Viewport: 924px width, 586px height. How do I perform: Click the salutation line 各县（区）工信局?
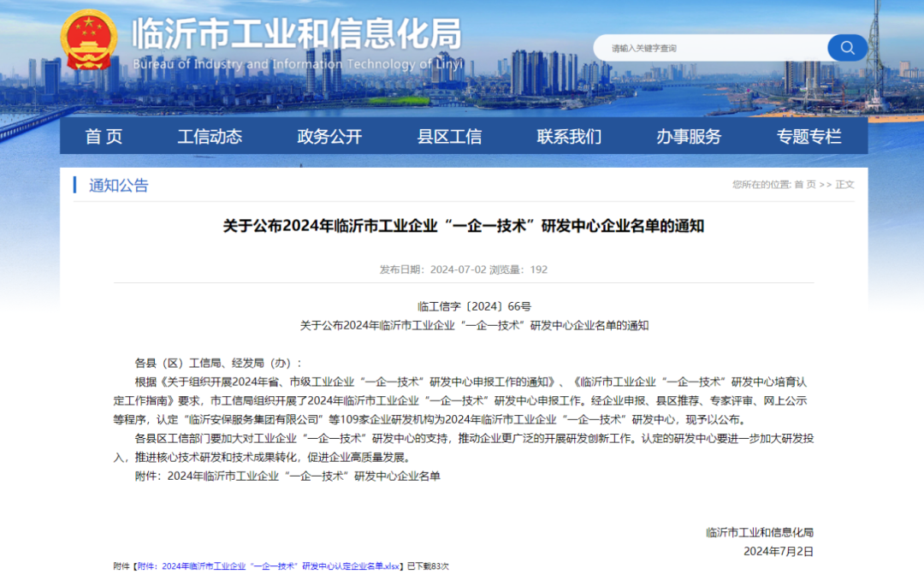(218, 363)
